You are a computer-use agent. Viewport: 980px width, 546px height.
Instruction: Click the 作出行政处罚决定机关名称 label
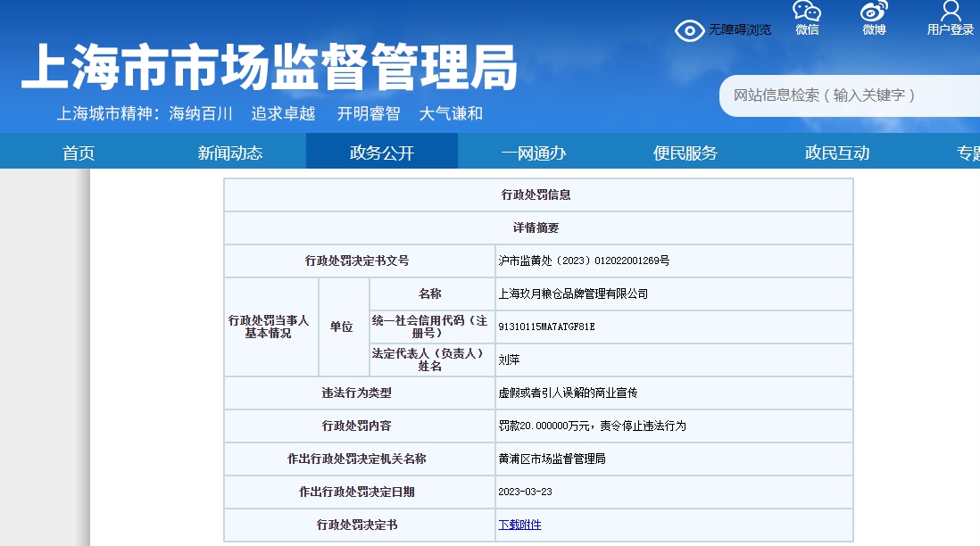357,459
